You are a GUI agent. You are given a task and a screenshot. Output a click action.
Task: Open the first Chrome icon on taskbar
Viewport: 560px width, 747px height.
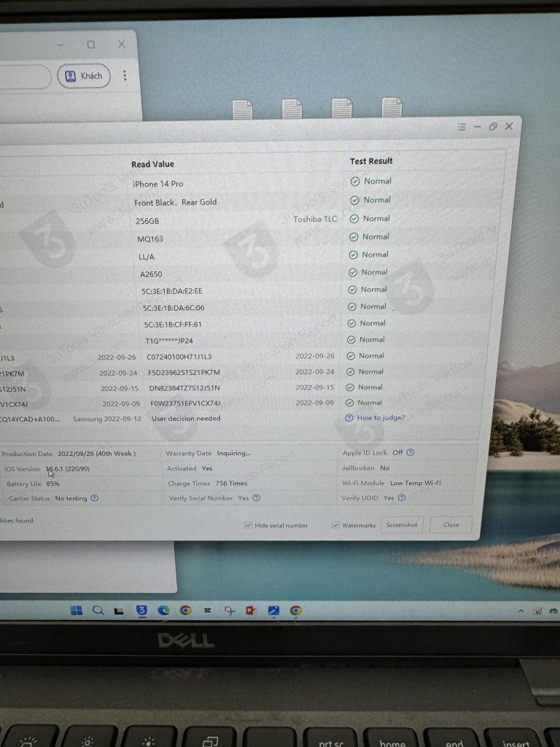(186, 611)
